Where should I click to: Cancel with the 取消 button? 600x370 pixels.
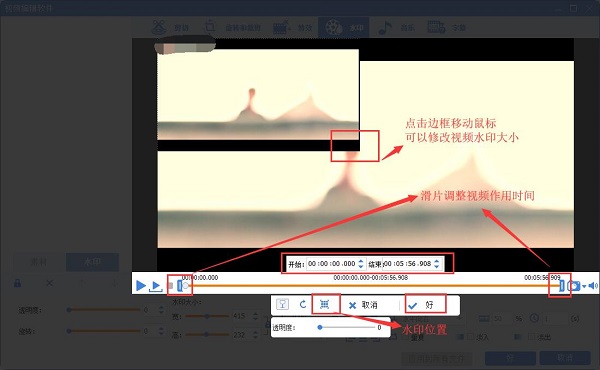coord(363,305)
